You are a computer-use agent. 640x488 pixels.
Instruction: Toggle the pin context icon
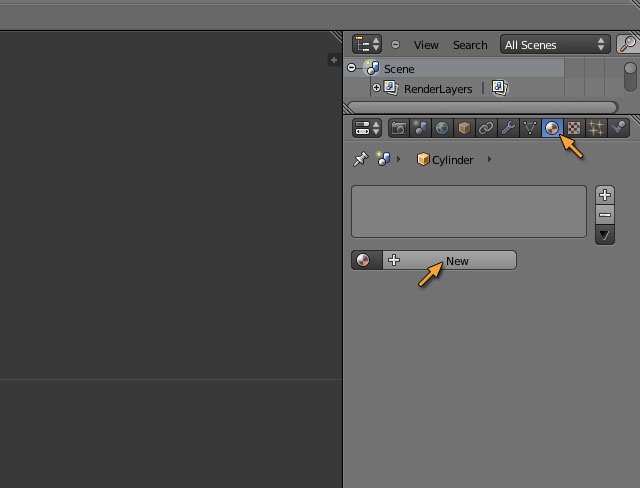tap(360, 160)
